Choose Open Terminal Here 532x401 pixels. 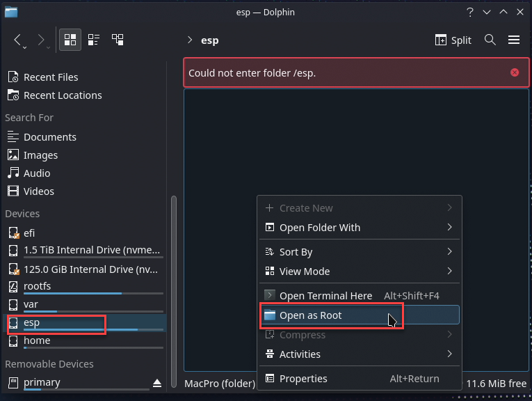(x=360, y=295)
